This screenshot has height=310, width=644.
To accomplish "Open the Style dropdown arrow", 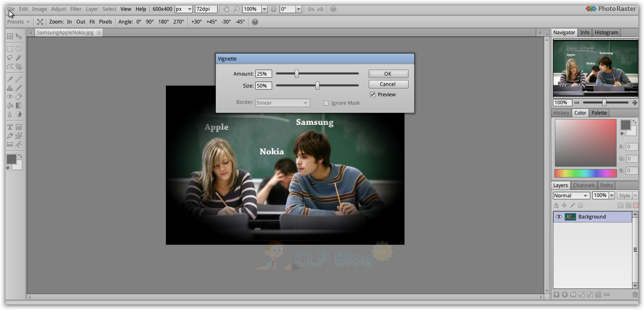I will [635, 196].
